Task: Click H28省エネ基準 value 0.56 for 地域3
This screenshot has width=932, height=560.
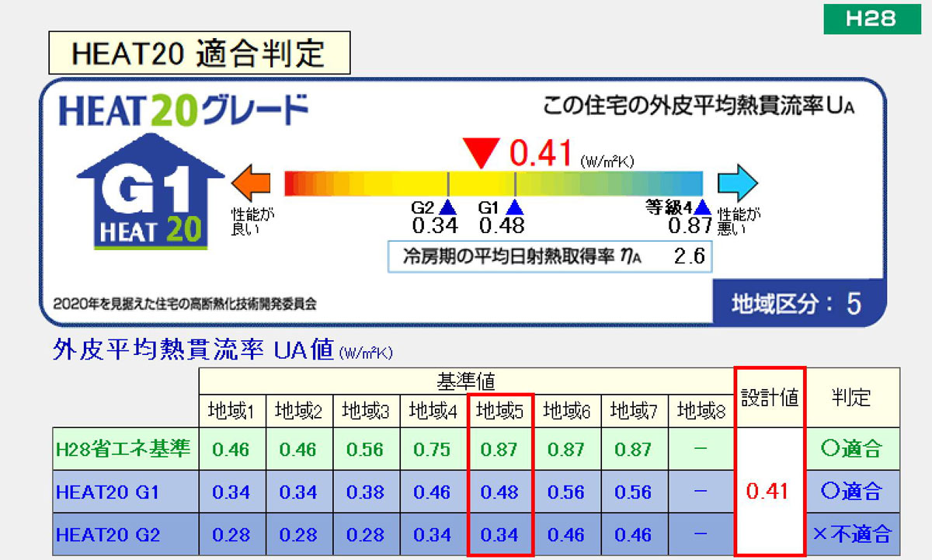Action: point(366,449)
